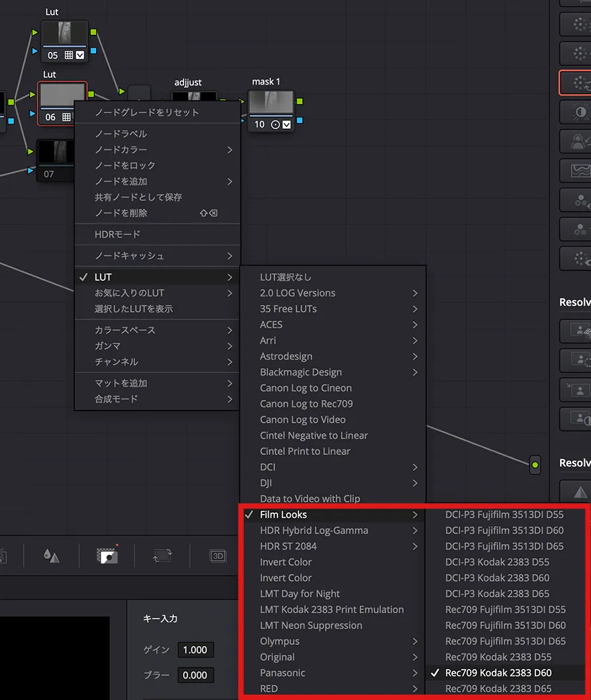The image size is (591, 700).
Task: Open the Sizing palette icon
Action: click(x=162, y=556)
